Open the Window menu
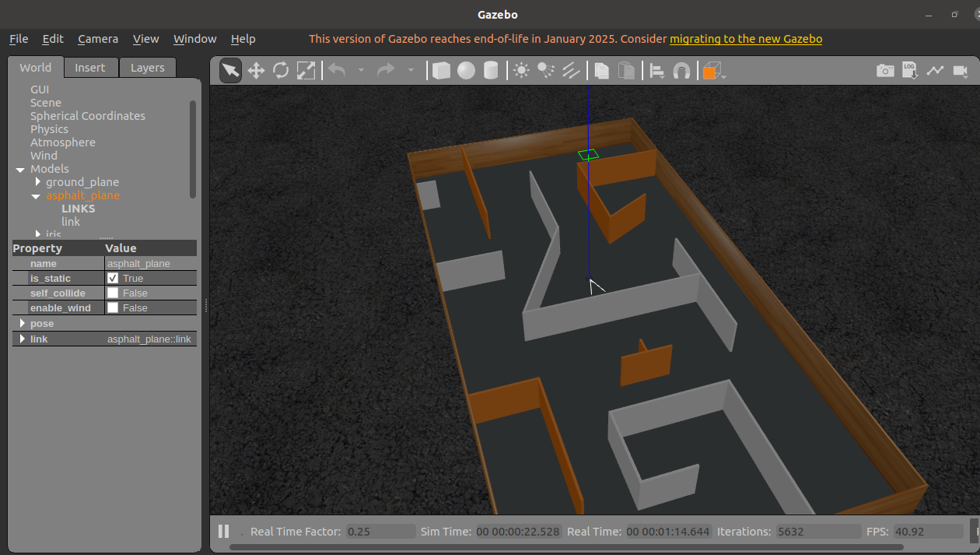This screenshot has width=980, height=555. (x=194, y=39)
